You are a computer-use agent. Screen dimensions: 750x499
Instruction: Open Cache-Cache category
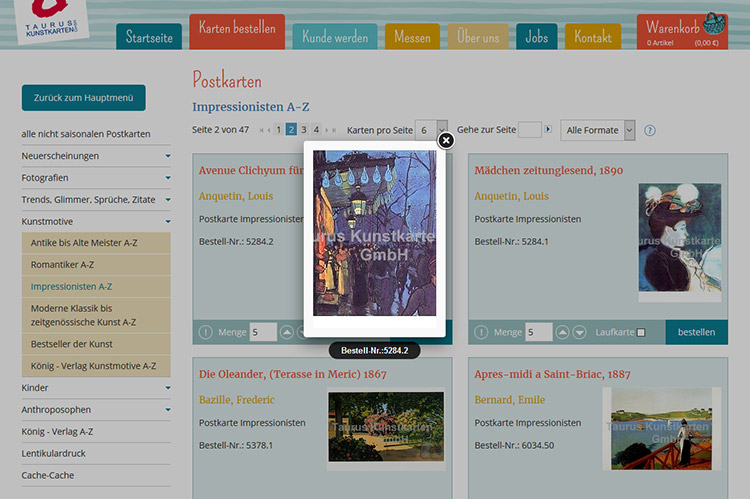point(47,476)
